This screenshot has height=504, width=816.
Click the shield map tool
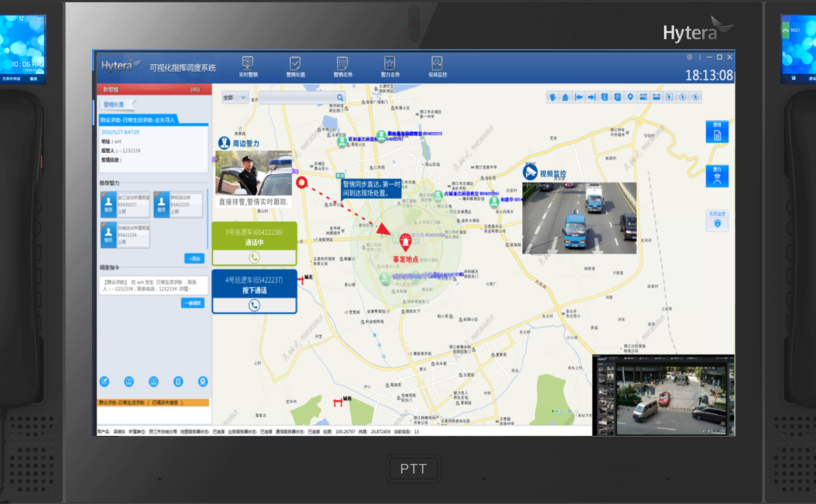618,97
